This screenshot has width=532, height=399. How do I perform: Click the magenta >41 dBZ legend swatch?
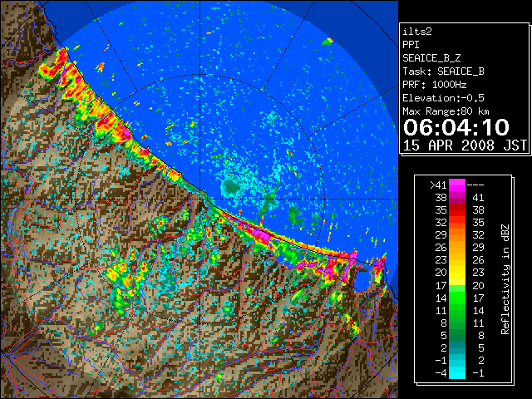tap(457, 185)
